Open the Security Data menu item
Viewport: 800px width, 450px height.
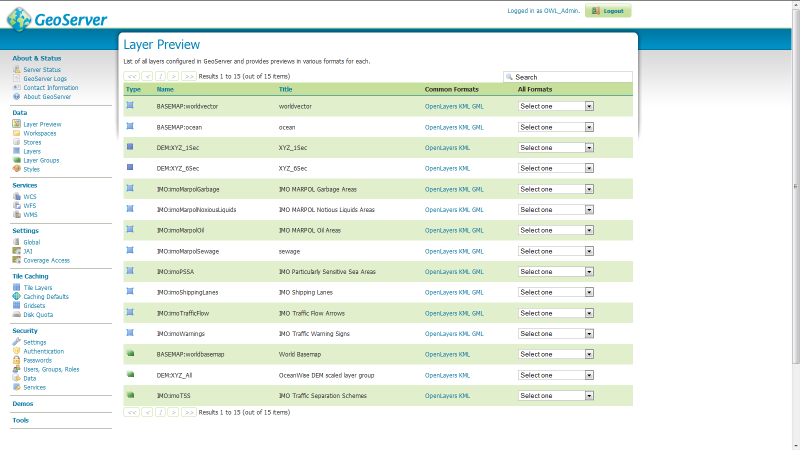click(x=30, y=378)
